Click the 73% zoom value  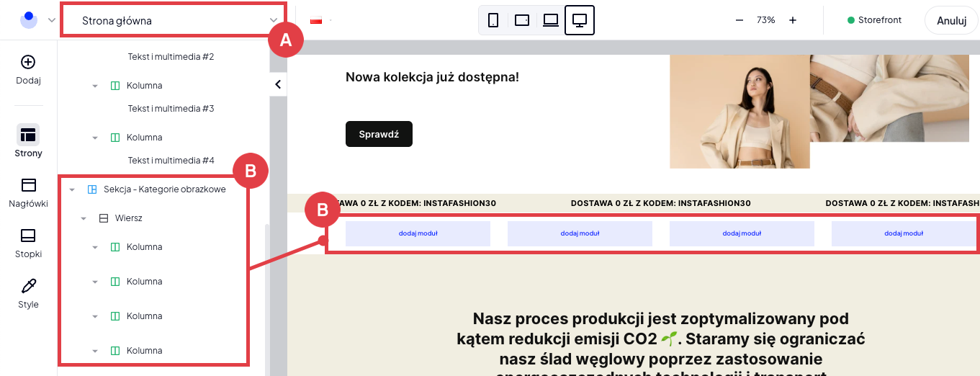tap(766, 20)
